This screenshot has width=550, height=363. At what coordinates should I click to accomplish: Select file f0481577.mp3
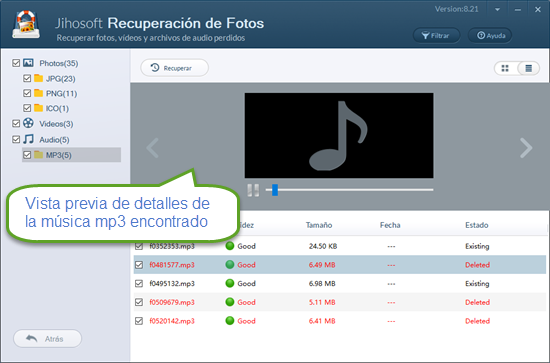(x=172, y=265)
